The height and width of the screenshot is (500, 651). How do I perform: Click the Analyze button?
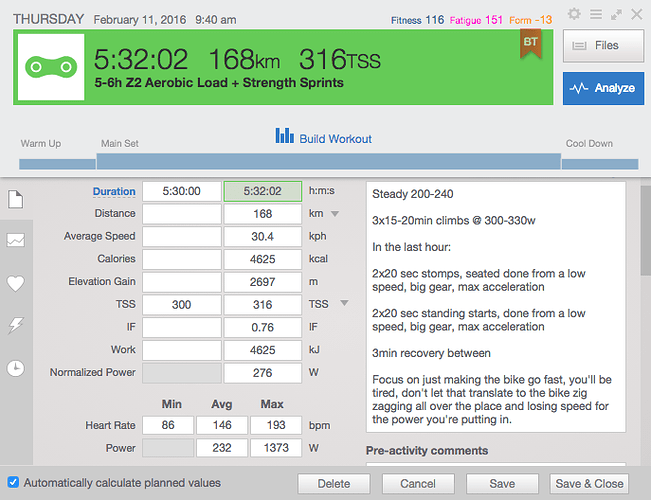point(603,88)
